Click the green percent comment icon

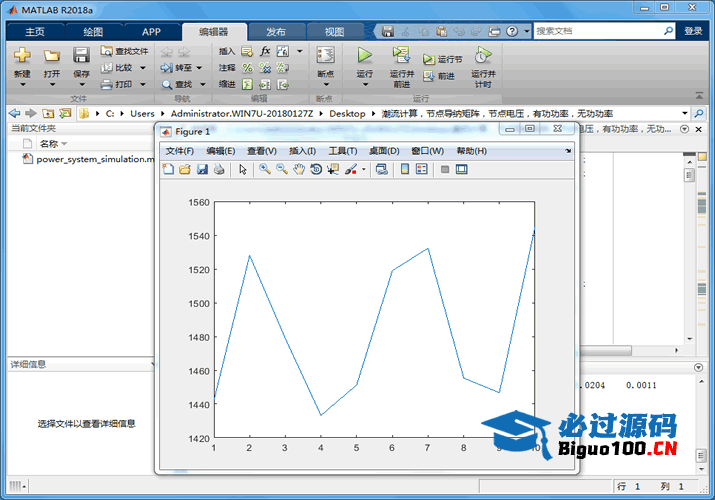tap(247, 68)
